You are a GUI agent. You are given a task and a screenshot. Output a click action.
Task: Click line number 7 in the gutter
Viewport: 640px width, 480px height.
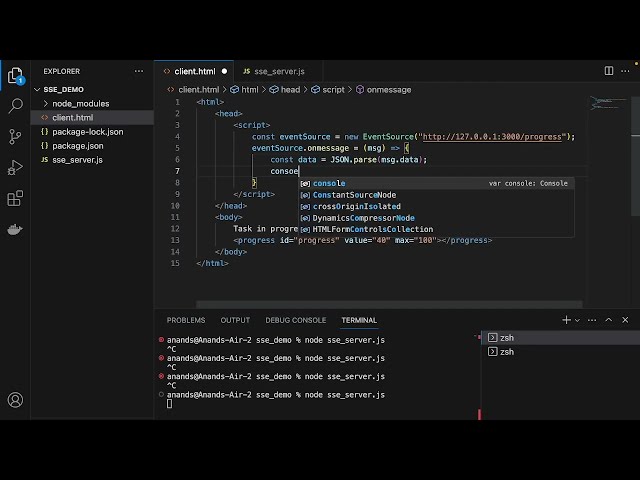pos(178,171)
